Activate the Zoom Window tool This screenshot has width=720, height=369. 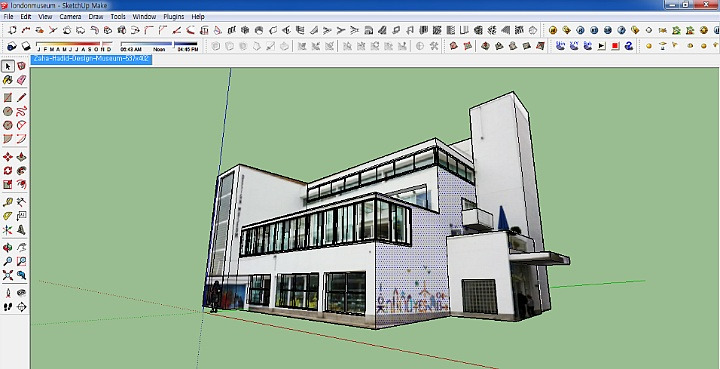point(21,262)
